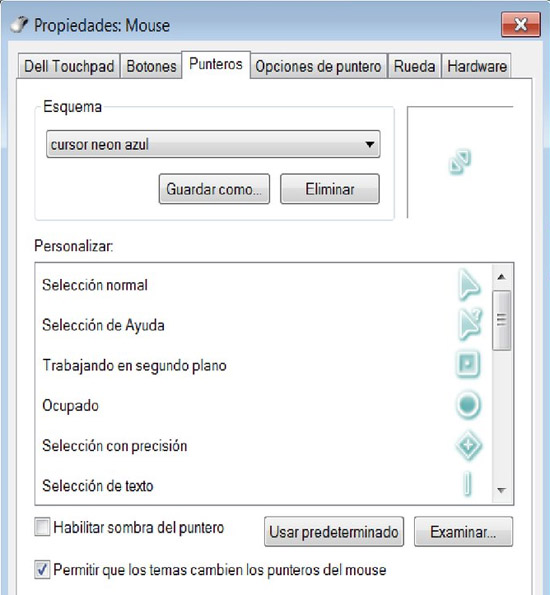Click the Personalizar list scrollbar thumb

point(501,320)
